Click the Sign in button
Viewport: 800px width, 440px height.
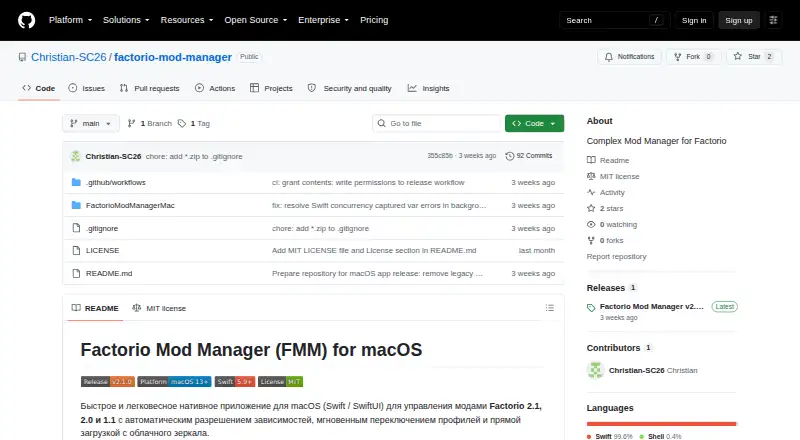(694, 20)
